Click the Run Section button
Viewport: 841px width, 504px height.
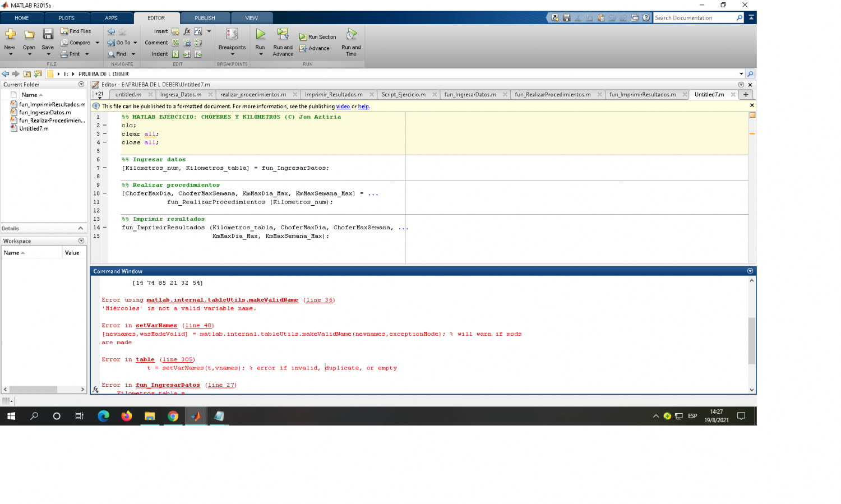click(x=317, y=37)
